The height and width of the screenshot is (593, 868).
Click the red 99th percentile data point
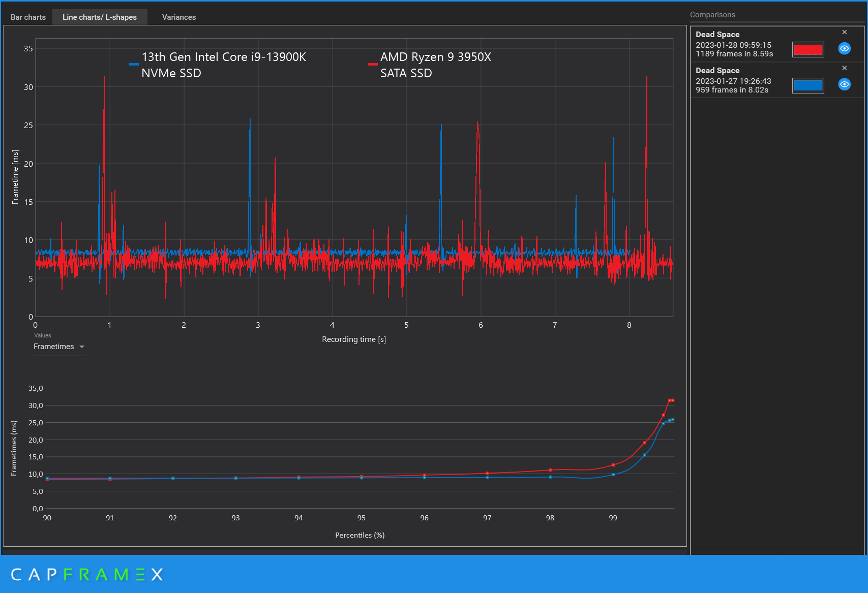coord(613,465)
